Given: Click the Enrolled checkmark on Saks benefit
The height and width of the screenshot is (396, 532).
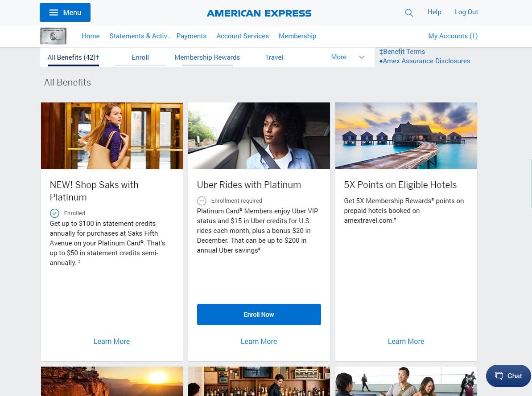Looking at the screenshot, I should [x=54, y=213].
